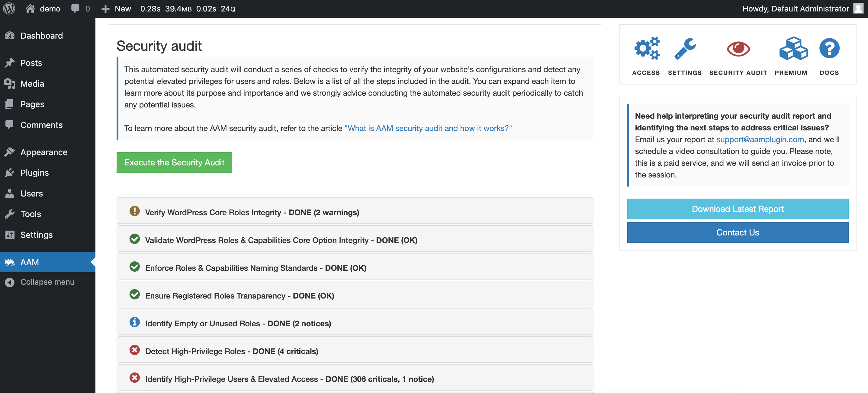Select Settings from the WordPress sidebar
The height and width of the screenshot is (393, 868).
point(36,235)
